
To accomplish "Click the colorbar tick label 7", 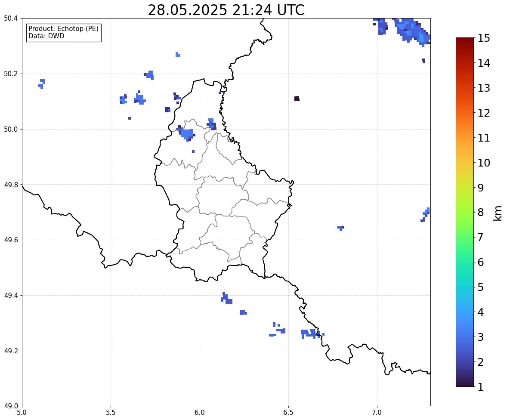I will point(481,237).
